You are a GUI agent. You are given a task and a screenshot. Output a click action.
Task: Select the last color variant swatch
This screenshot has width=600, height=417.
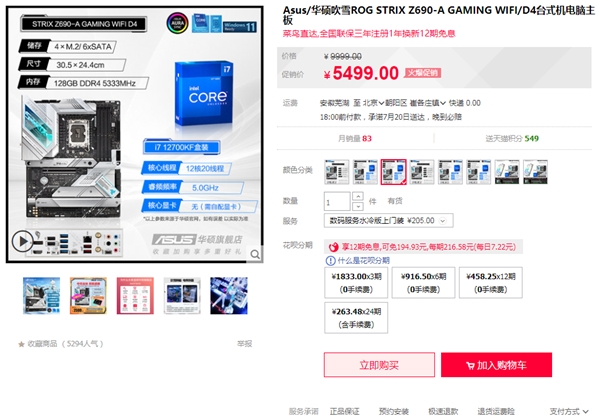[x=535, y=172]
